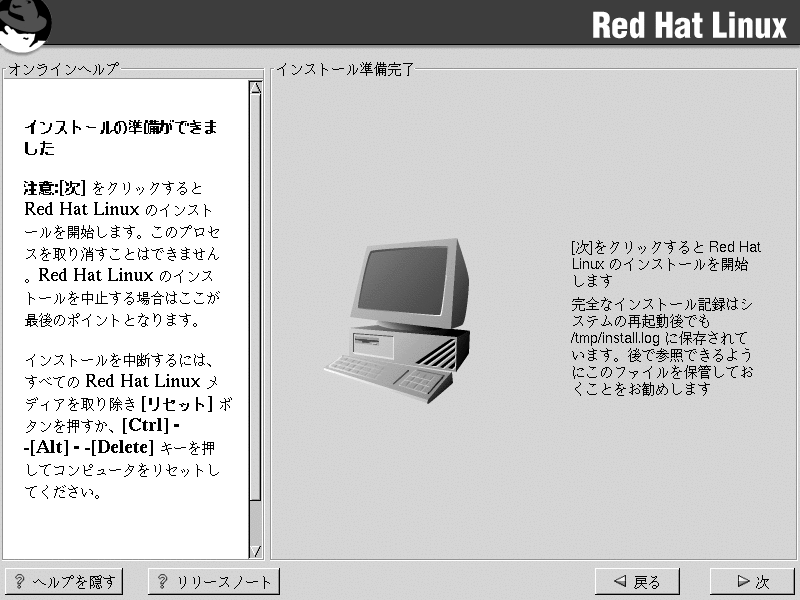Click the right arrow icon beside 次

click(x=742, y=582)
